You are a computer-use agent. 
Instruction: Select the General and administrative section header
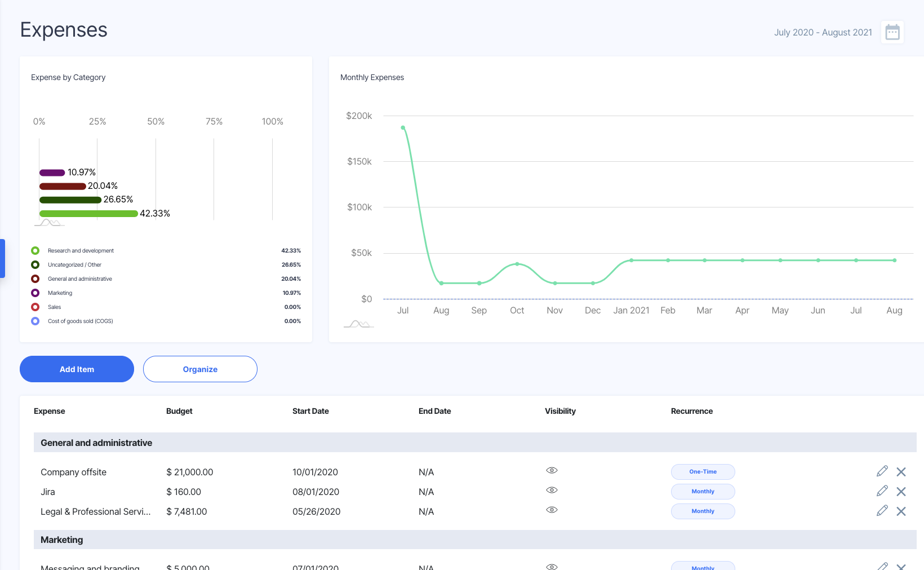pos(96,443)
